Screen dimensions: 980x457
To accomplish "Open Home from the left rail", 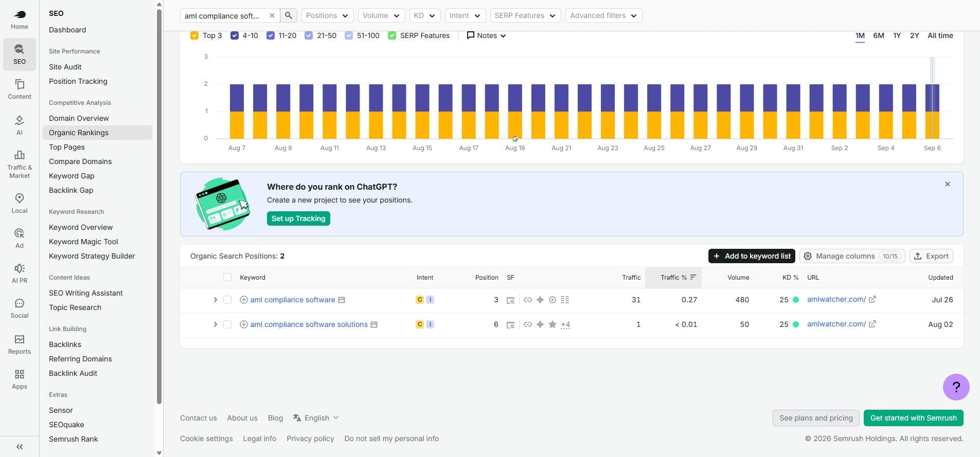I will click(20, 20).
